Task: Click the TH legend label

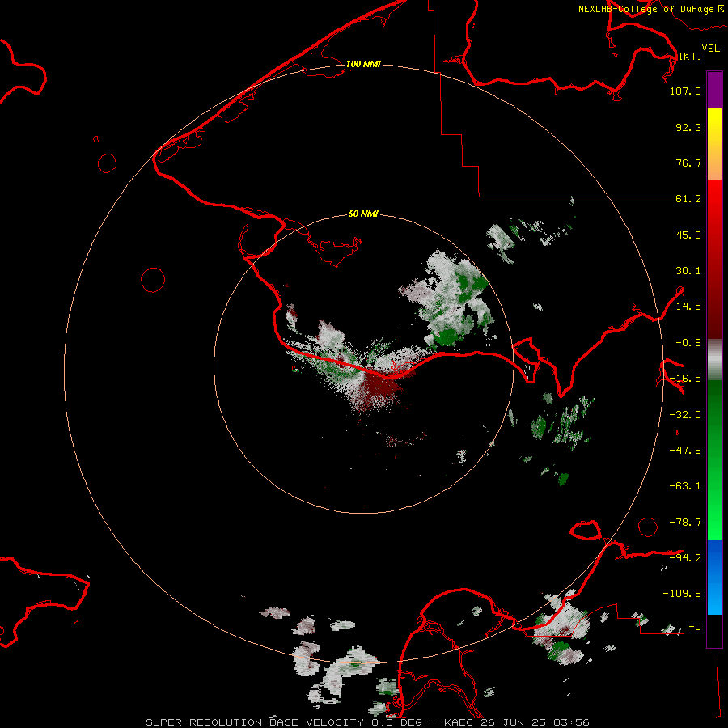Action: click(695, 630)
